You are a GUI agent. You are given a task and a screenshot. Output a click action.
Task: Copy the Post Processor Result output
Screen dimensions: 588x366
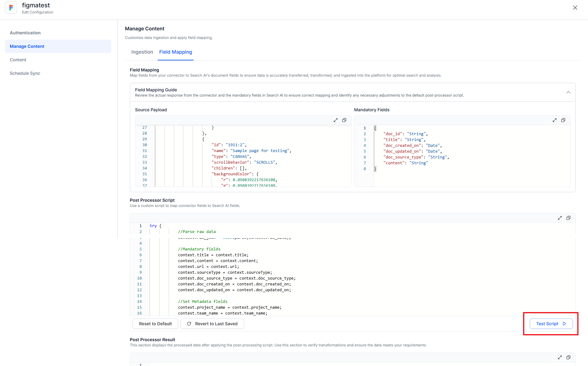point(568,357)
